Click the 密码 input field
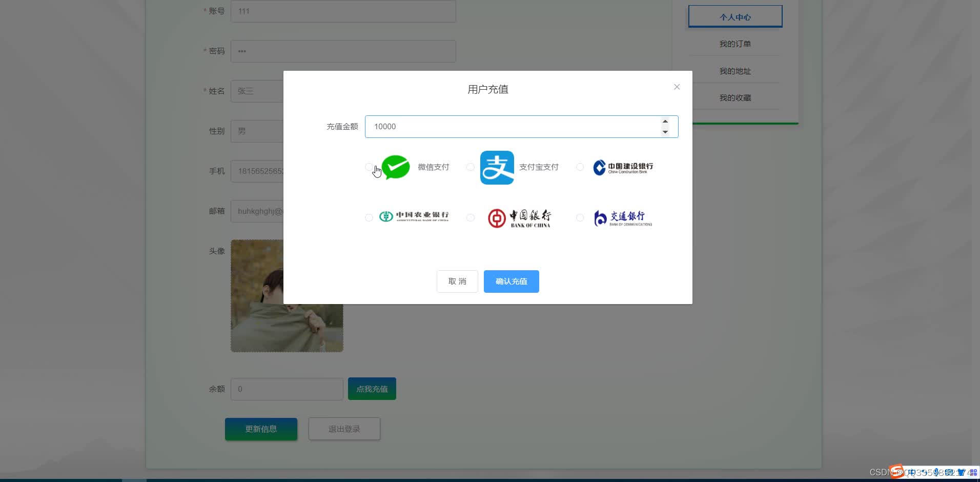Viewport: 980px width, 482px height. coord(343,51)
